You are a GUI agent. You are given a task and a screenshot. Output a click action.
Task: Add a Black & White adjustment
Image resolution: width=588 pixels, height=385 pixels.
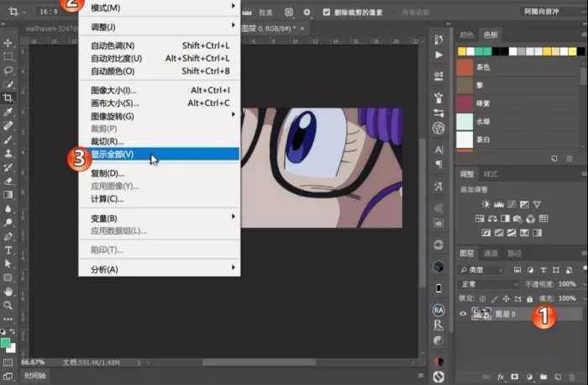505,219
